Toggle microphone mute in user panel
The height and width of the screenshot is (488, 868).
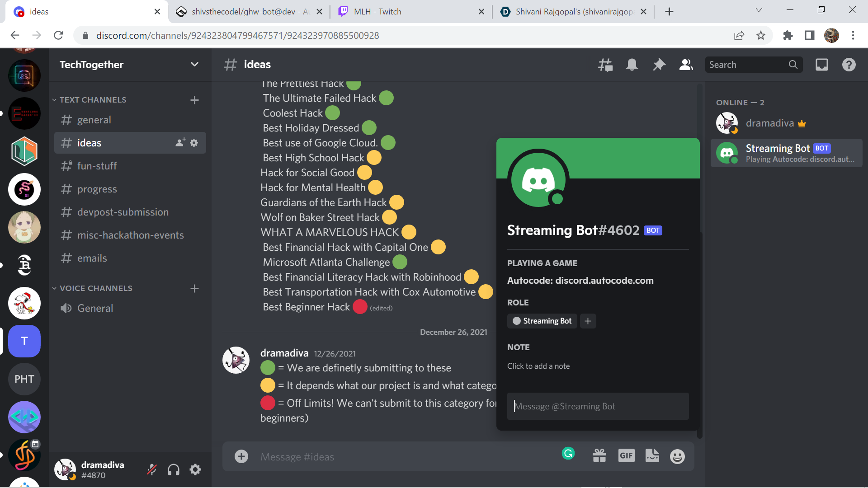coord(152,470)
